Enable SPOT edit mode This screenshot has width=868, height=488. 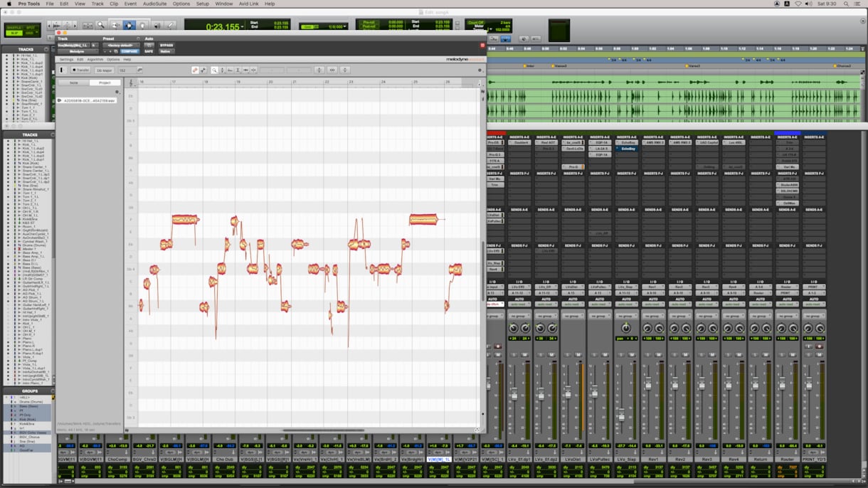pyautogui.click(x=30, y=27)
